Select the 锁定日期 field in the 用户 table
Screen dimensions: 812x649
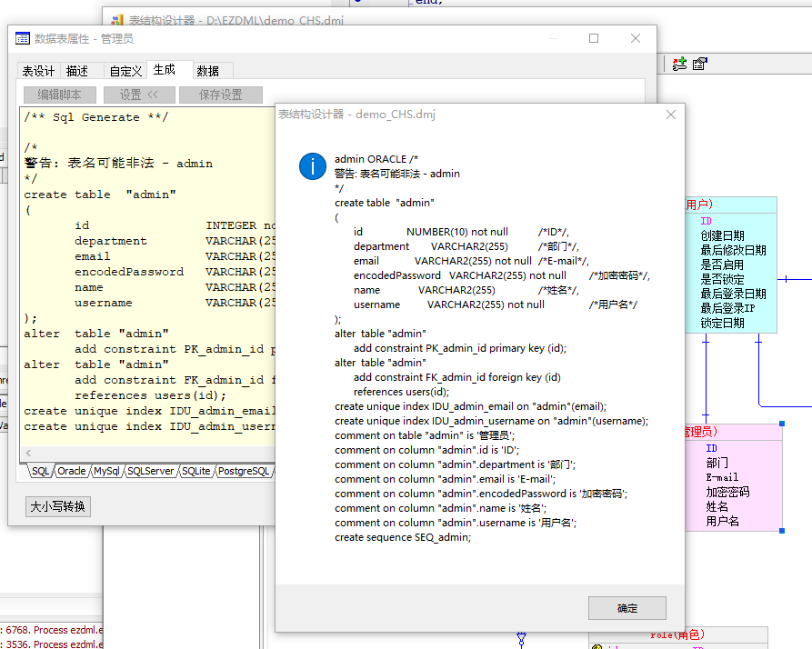click(x=722, y=323)
